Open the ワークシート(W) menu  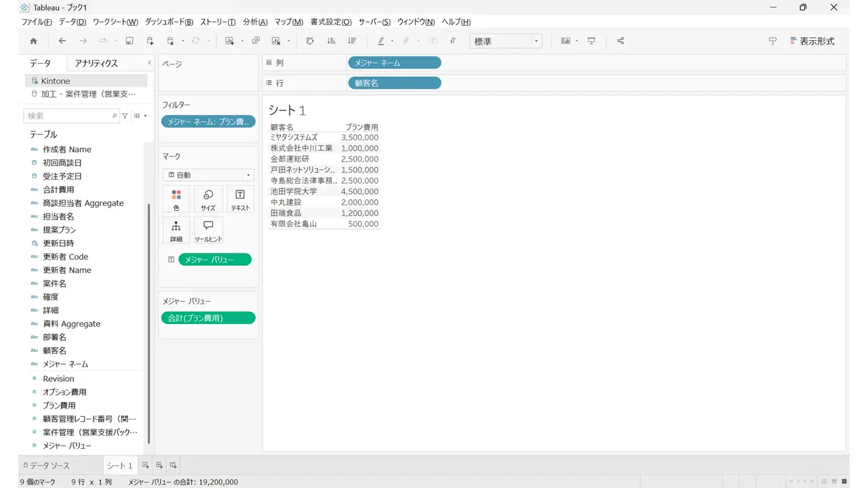115,22
